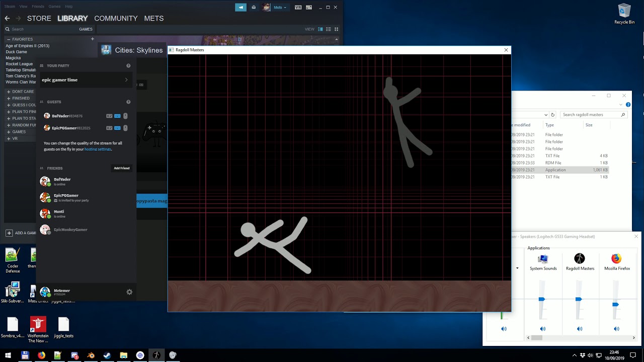Click the System Sounds mixer icon

tap(543, 258)
